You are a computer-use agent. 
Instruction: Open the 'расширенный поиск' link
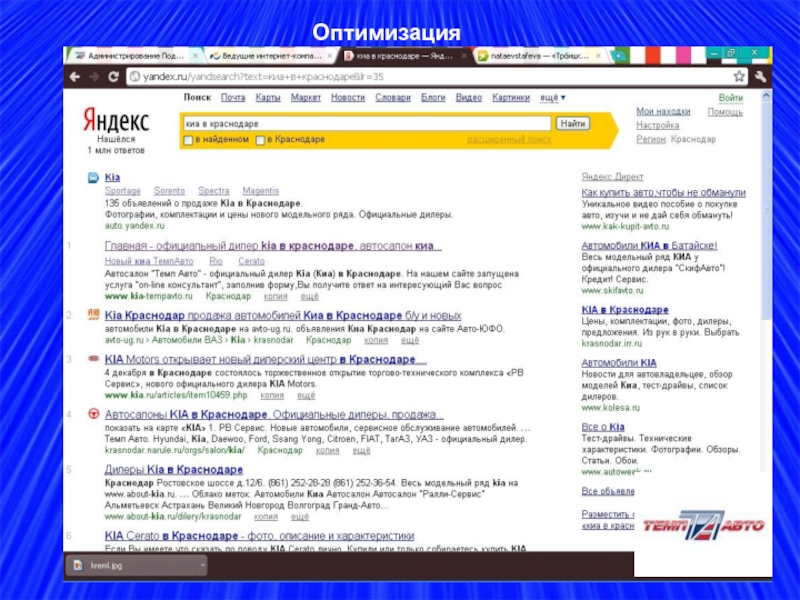(509, 139)
